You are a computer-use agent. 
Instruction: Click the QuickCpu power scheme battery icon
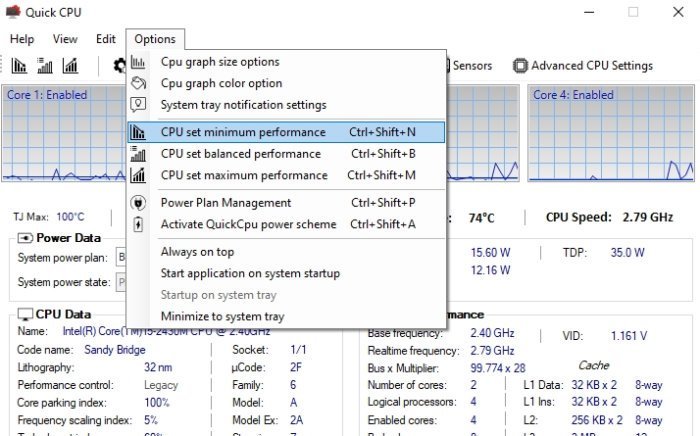tap(138, 224)
